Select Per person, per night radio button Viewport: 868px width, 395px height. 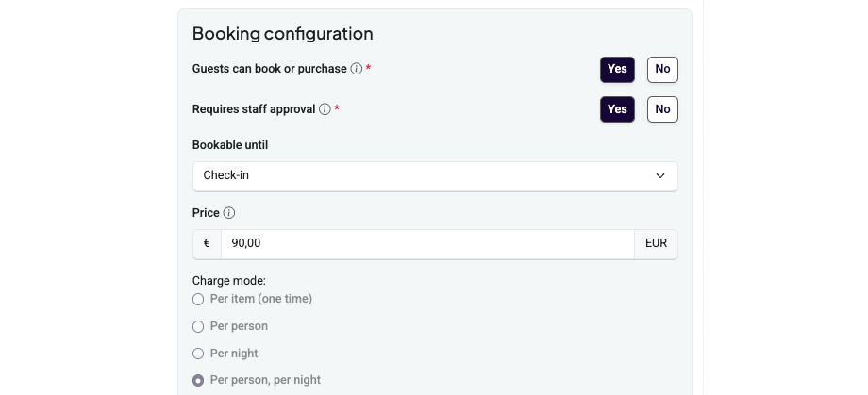point(198,380)
